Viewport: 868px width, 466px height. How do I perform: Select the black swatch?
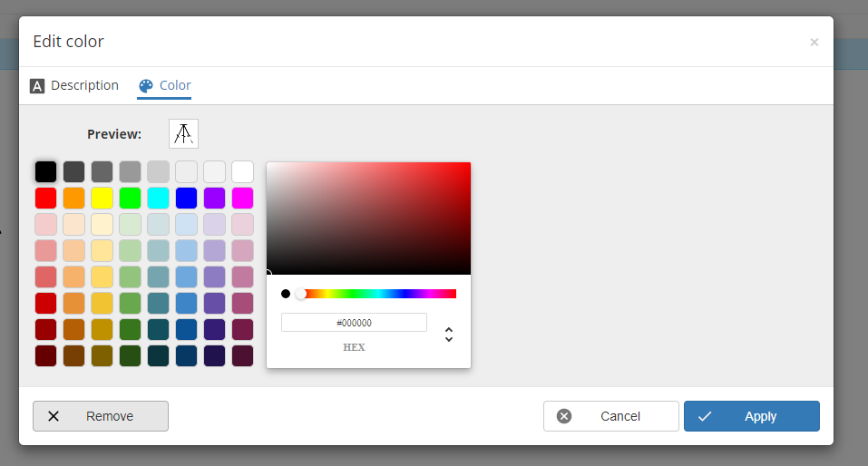(46, 171)
